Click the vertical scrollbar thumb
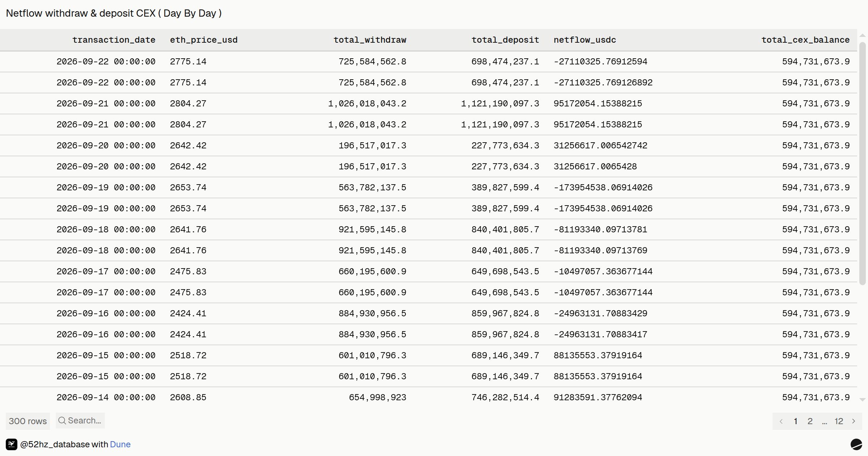The width and height of the screenshot is (868, 456). pos(863,164)
